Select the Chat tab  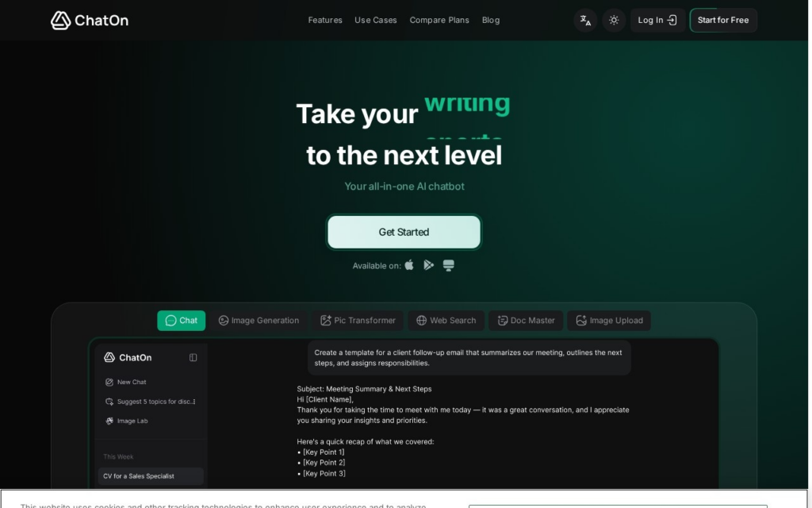(182, 321)
